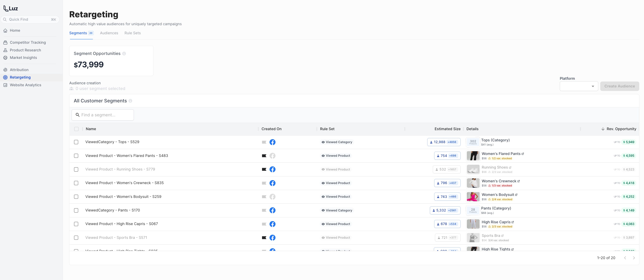Toggle the select-all checkbox in table header
644x280 pixels.
click(76, 129)
